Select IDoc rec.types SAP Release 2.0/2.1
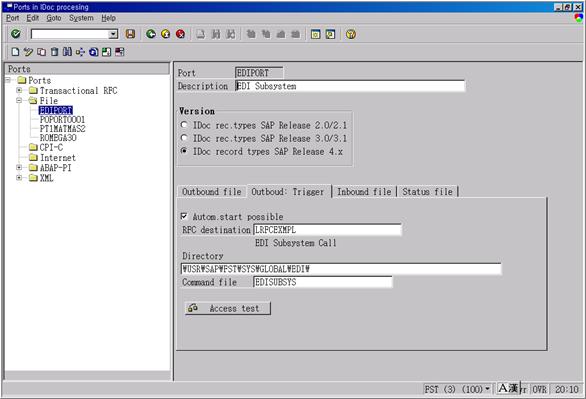586x399 pixels. click(184, 125)
